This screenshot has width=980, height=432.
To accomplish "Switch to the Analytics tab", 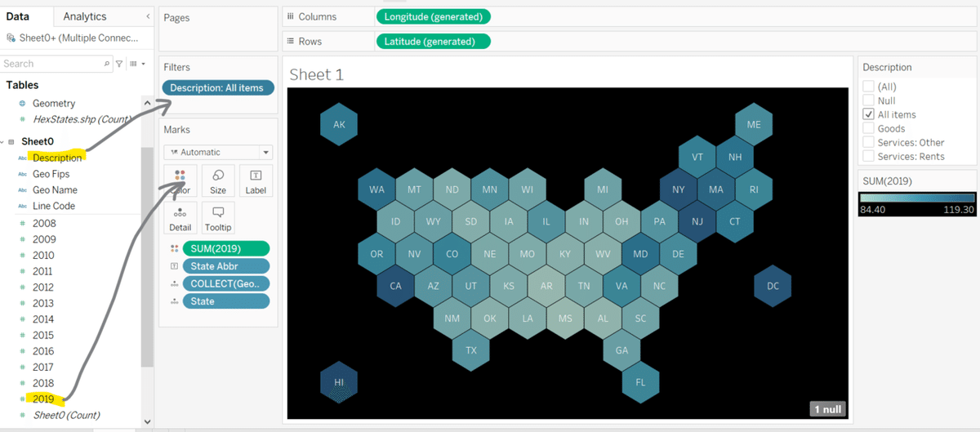I will [x=85, y=16].
